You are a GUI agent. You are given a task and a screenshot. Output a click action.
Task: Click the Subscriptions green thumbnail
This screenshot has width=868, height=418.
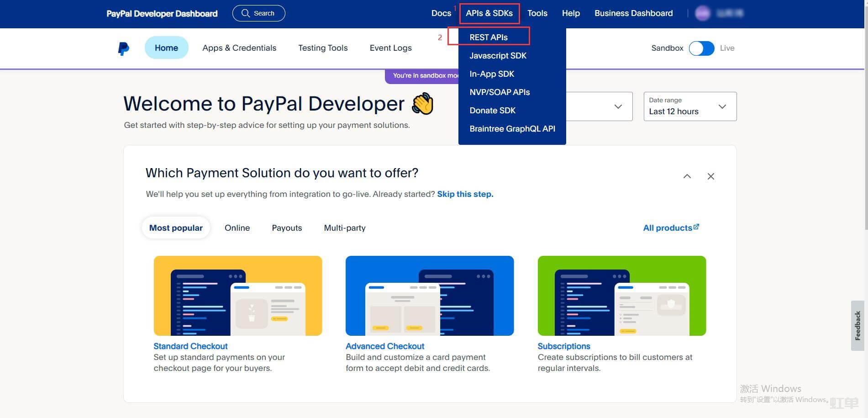(622, 296)
